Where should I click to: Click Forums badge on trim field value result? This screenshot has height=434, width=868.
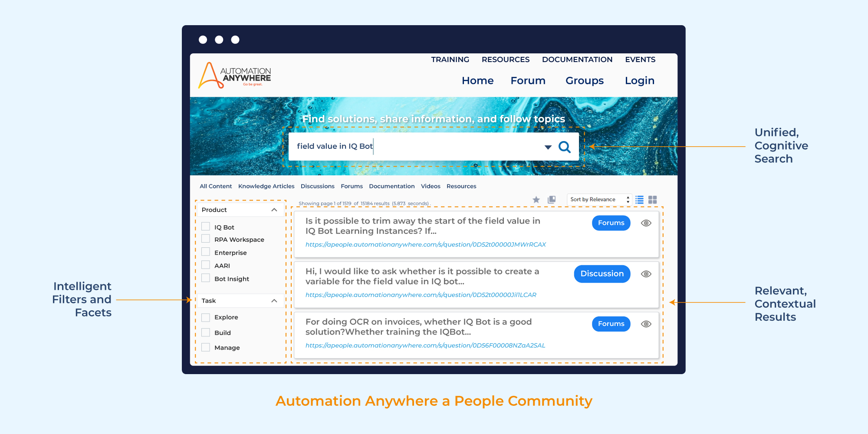611,223
